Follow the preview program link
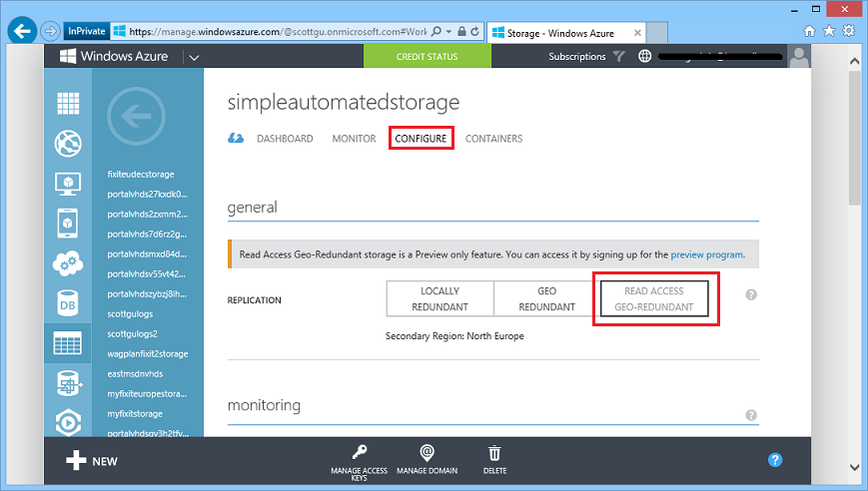868x491 pixels. pos(706,254)
